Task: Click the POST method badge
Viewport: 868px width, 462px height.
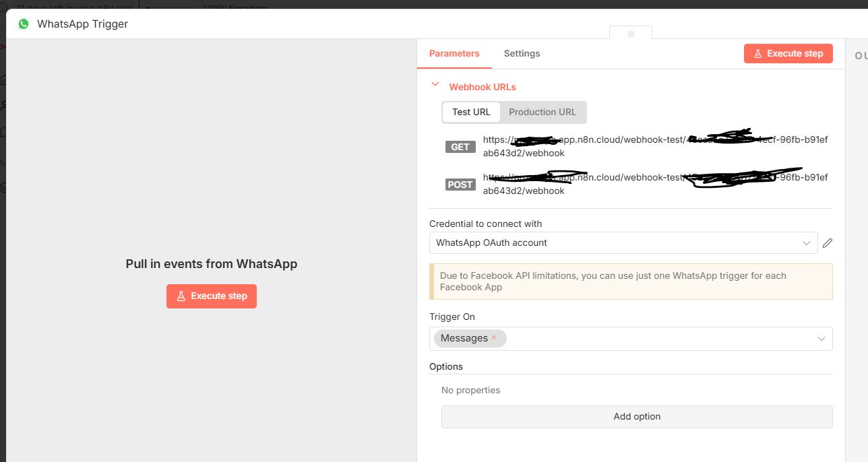Action: point(460,185)
